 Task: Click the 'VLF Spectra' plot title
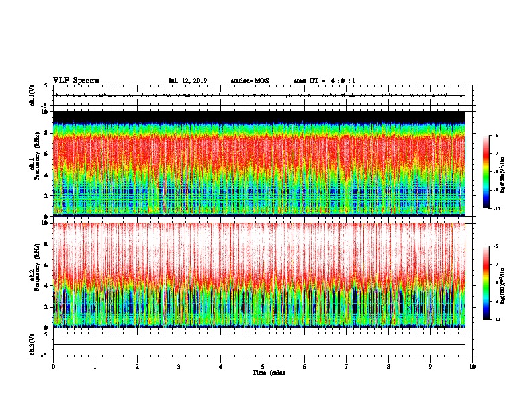coord(76,81)
